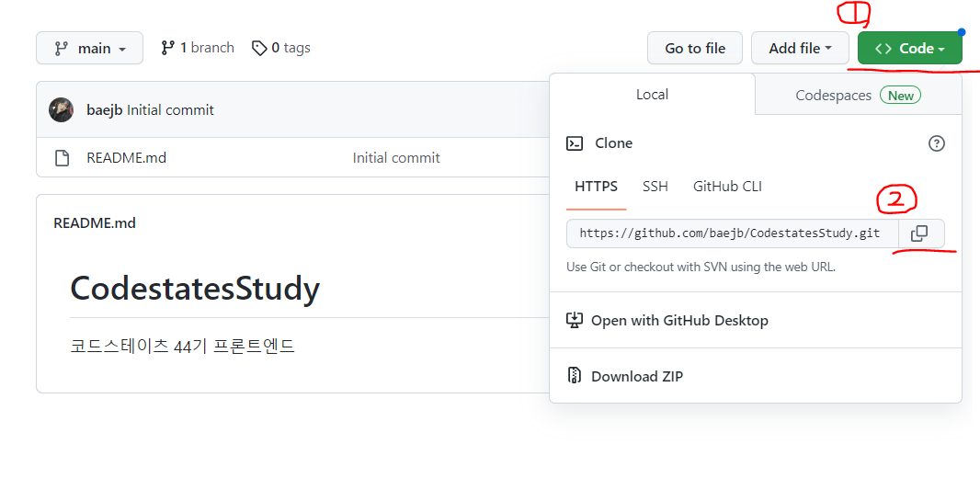Click the clone URL text field
This screenshot has width=980, height=478.
[733, 233]
